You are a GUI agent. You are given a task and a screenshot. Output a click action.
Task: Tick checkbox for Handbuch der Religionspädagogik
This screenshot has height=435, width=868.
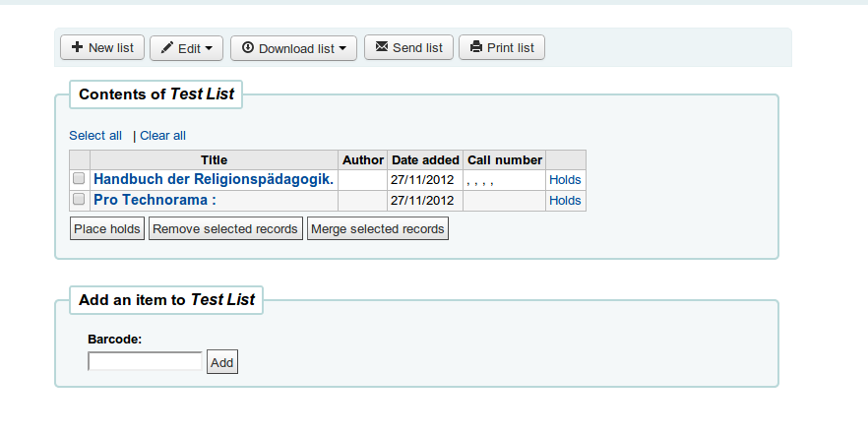coord(79,180)
